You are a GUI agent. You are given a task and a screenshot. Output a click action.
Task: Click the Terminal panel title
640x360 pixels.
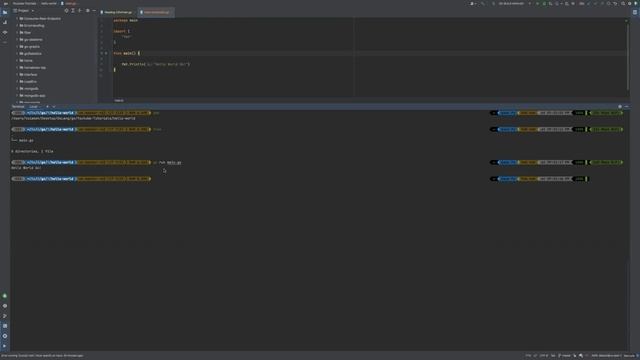(18, 107)
